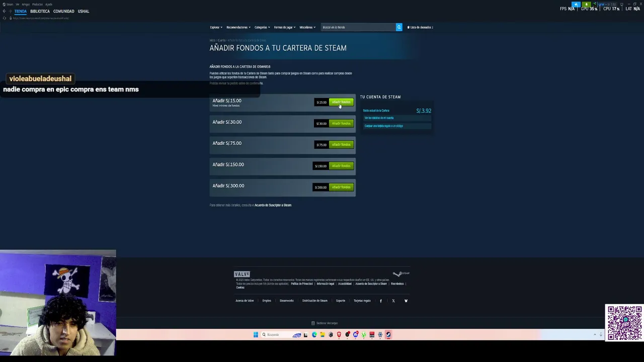Click the Cuenta breadcrumb link

click(221, 40)
